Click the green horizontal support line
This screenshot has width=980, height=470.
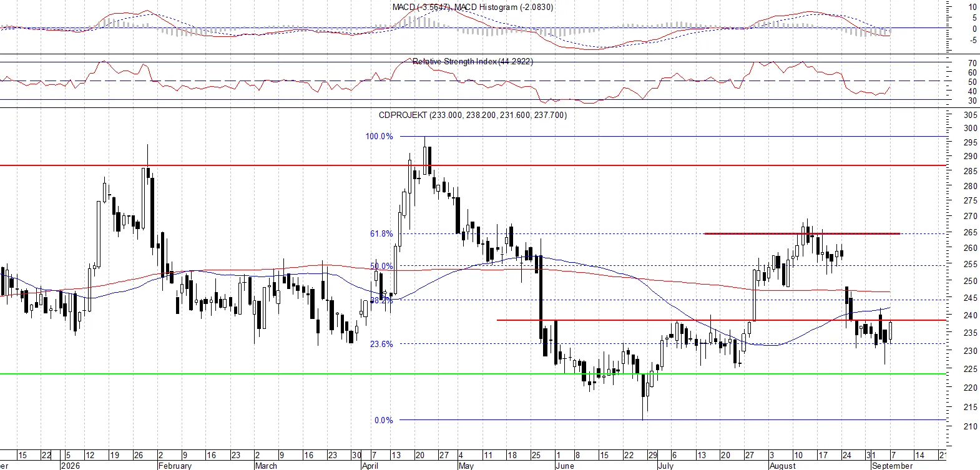click(x=473, y=375)
